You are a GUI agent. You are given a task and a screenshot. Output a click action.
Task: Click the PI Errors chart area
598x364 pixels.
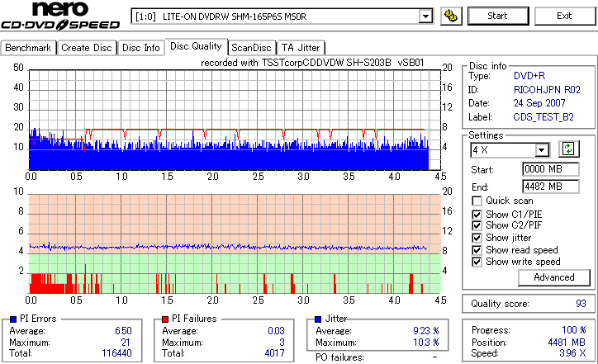pos(235,120)
